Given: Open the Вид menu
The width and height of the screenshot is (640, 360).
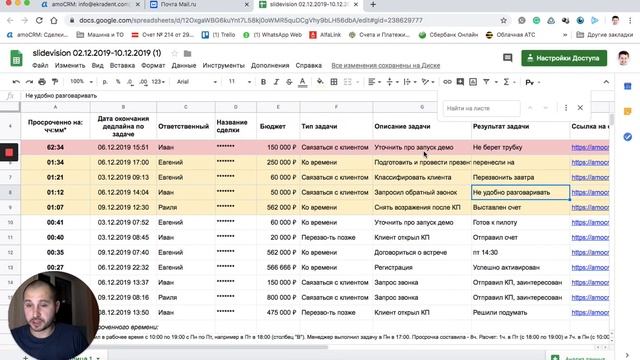Looking at the screenshot, I should point(97,65).
